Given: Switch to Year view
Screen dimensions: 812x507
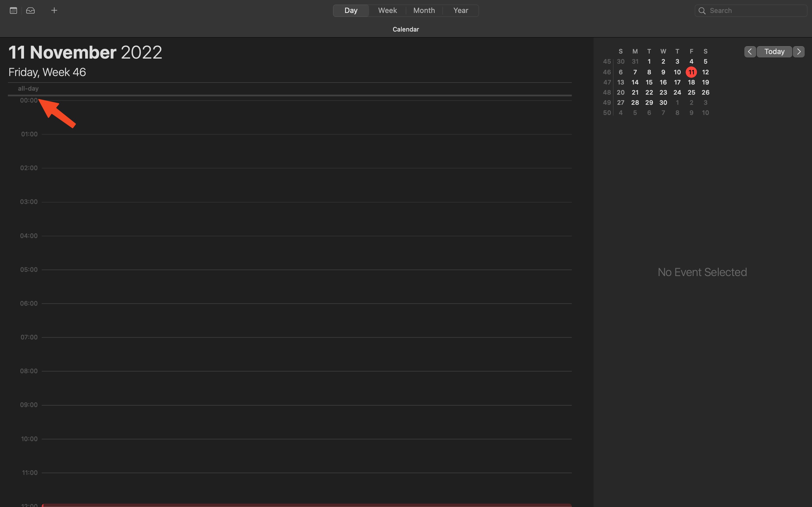Looking at the screenshot, I should coord(461,10).
